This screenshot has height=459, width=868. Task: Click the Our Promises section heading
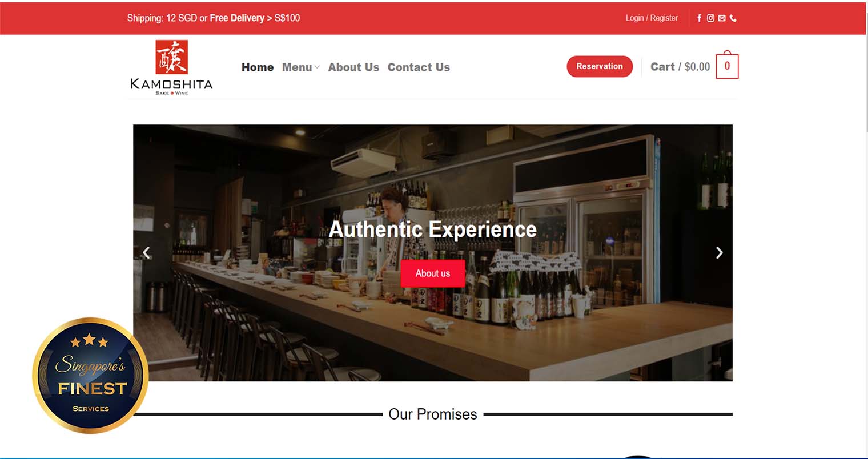[433, 414]
